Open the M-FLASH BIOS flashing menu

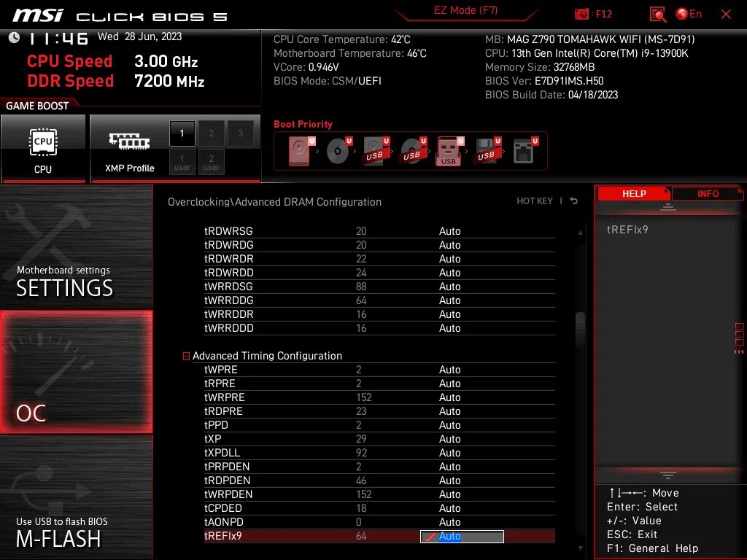[x=76, y=497]
